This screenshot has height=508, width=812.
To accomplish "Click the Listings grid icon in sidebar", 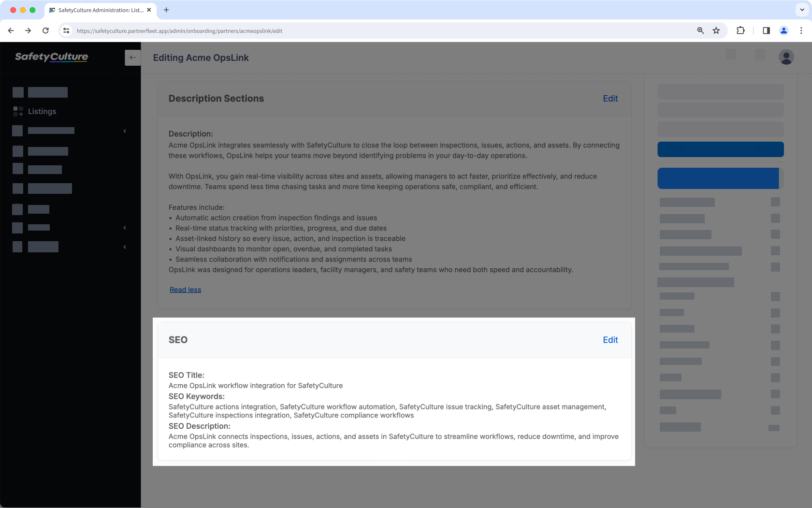I will tap(18, 111).
